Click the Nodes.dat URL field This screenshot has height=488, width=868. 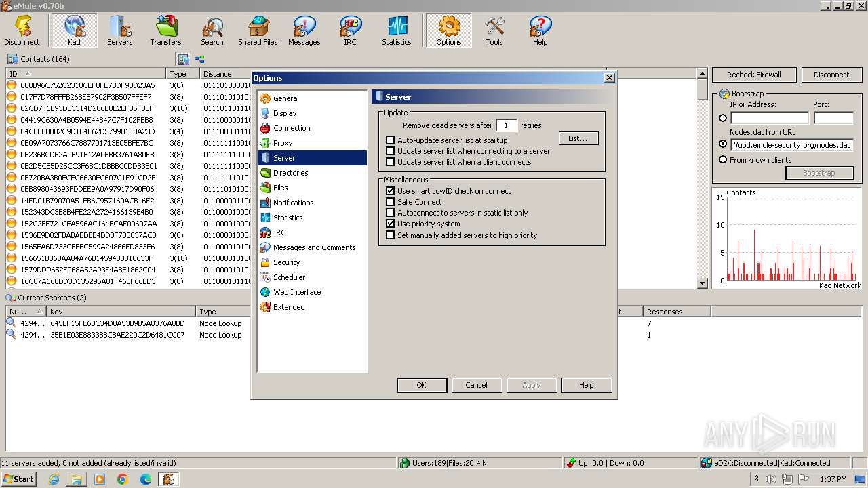tap(791, 144)
